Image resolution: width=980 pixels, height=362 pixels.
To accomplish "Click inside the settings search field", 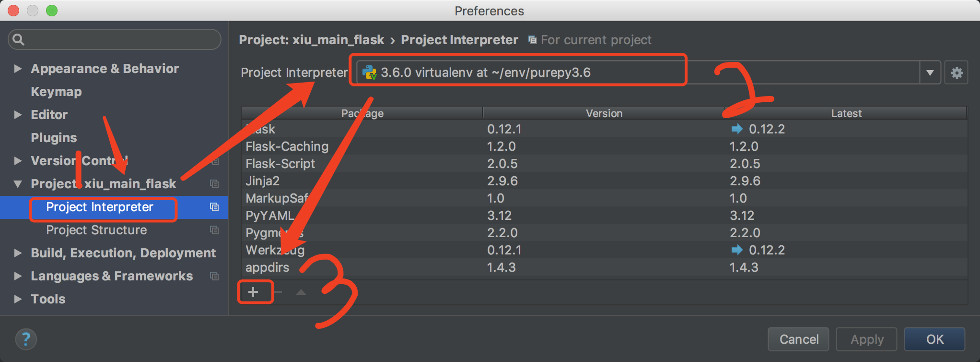I will coord(115,39).
